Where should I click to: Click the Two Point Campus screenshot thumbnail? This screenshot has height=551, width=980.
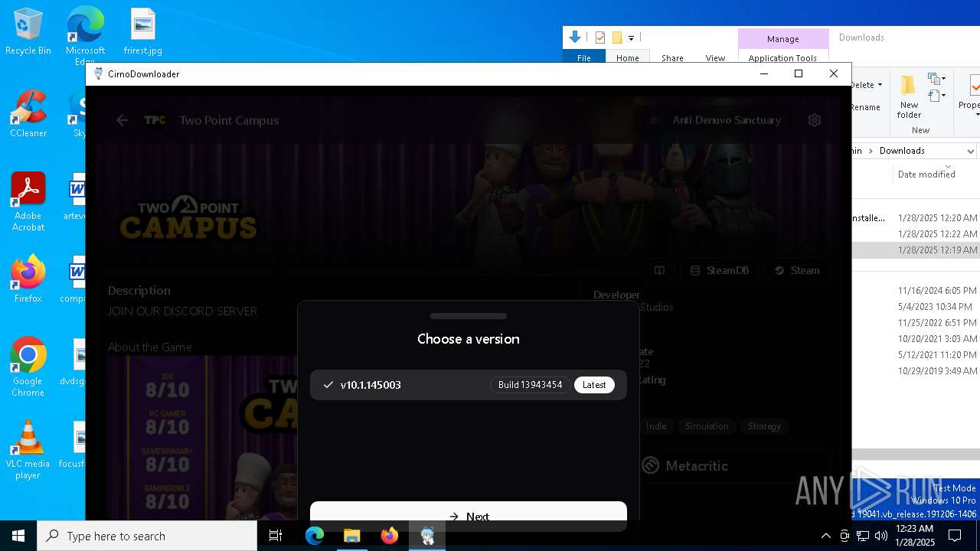point(202,438)
